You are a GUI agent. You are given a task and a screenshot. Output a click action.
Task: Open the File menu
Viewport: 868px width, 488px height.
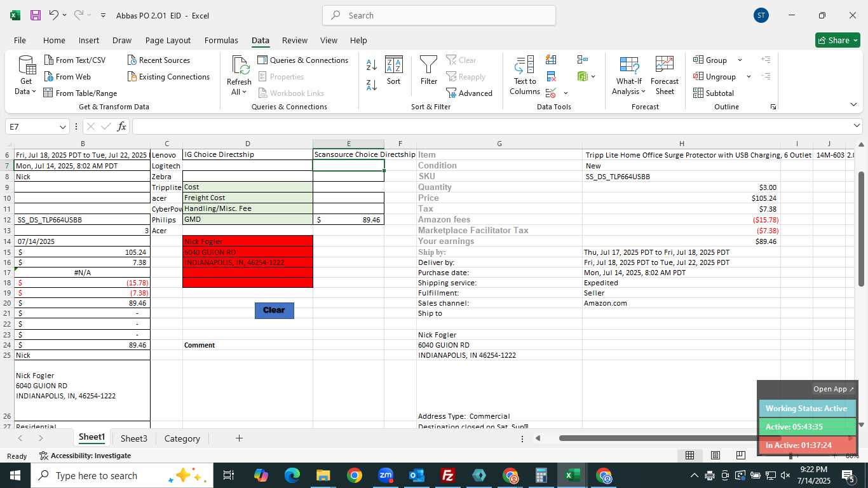click(20, 40)
